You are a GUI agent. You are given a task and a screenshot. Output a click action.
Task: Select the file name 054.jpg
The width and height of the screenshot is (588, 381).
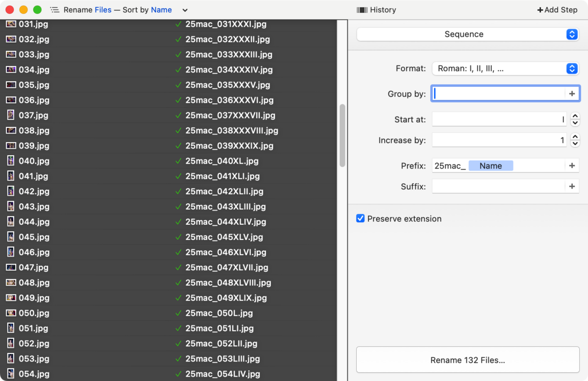tap(34, 374)
